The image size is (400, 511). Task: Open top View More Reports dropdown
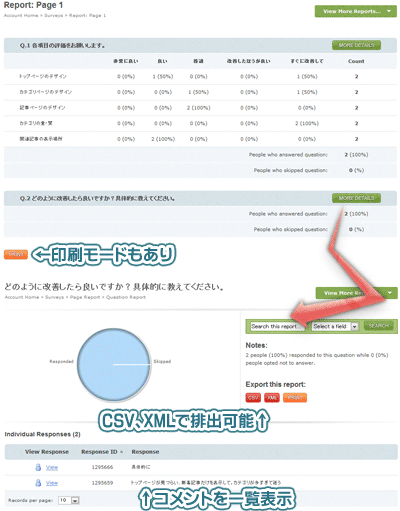[356, 11]
